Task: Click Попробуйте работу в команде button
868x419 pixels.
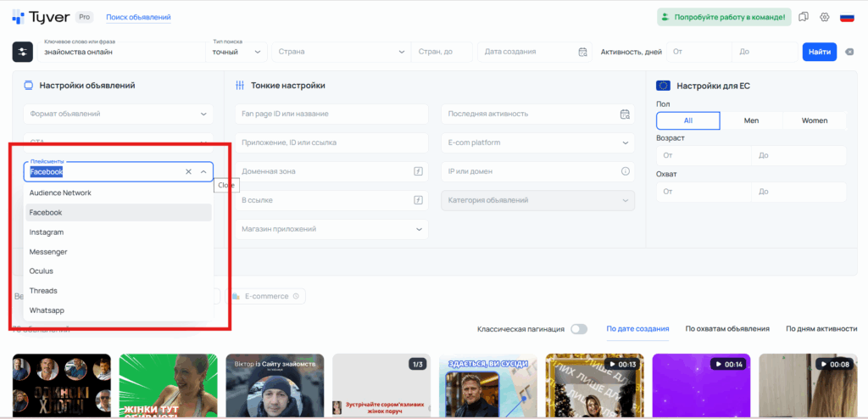Action: pos(723,17)
